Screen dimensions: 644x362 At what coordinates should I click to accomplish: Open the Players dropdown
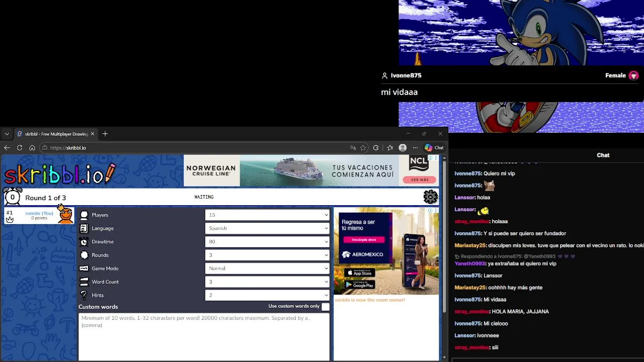coord(267,215)
